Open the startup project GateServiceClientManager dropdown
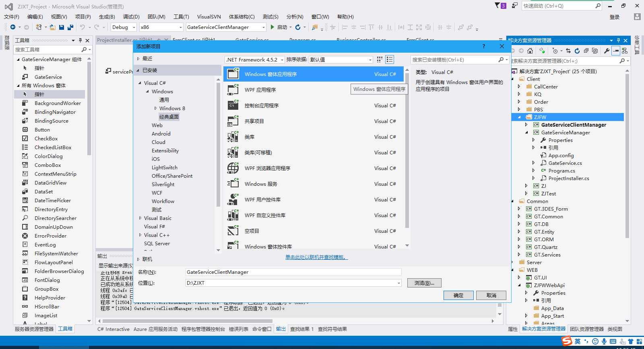 [226, 27]
